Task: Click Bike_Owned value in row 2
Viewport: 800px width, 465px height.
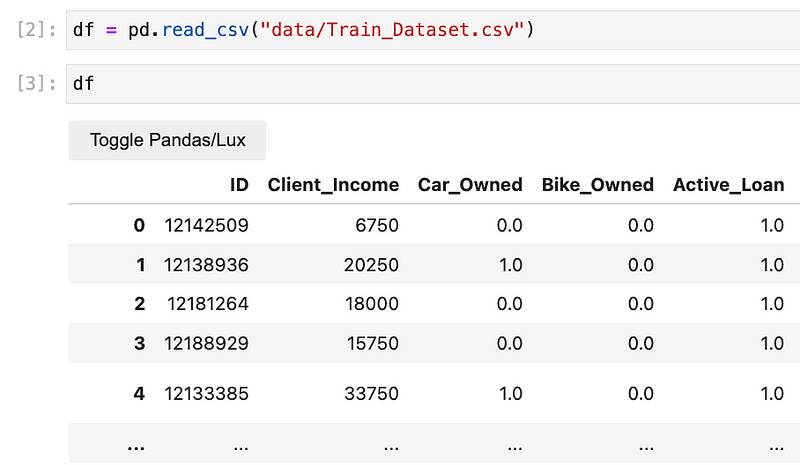Action: point(641,304)
